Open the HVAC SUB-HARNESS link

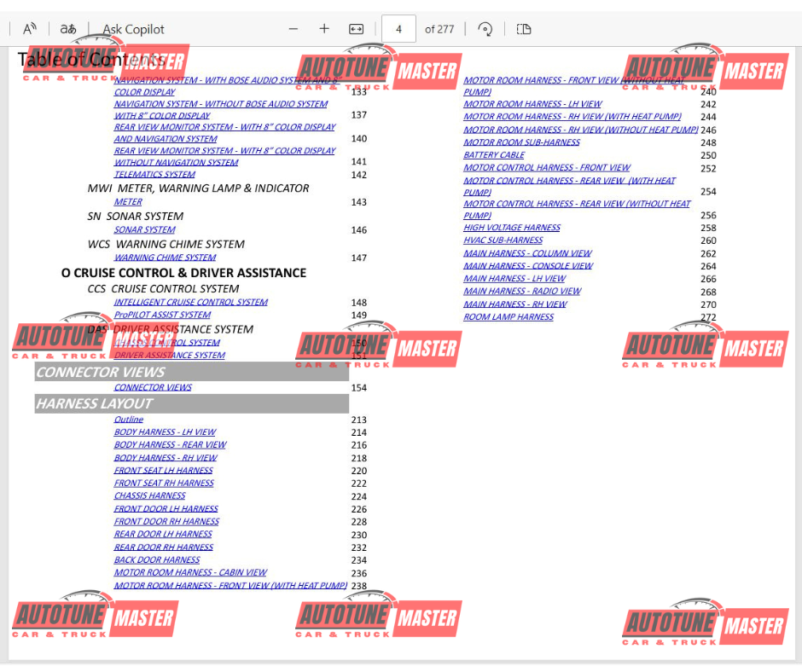coord(503,240)
